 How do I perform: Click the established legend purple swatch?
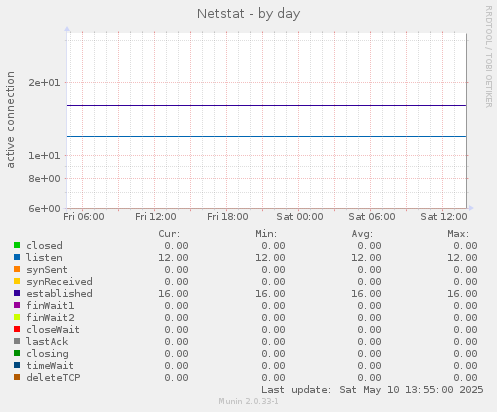coord(17,293)
